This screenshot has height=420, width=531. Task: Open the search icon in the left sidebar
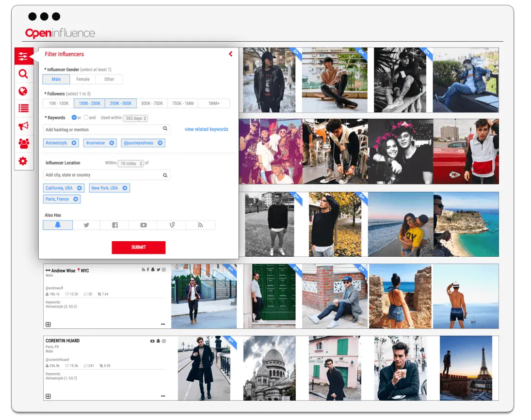tap(23, 74)
